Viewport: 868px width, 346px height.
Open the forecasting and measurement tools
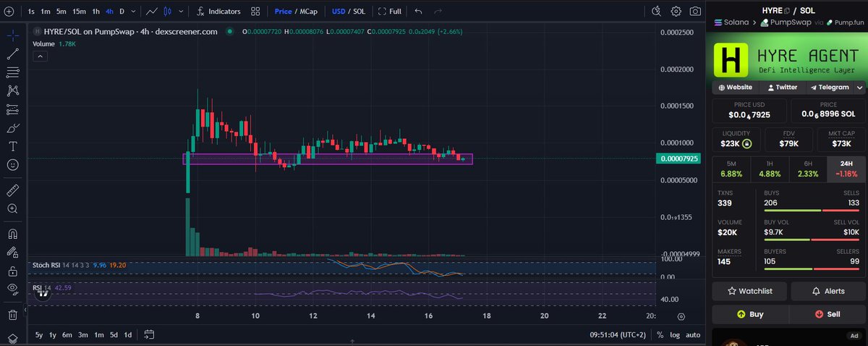point(12,109)
